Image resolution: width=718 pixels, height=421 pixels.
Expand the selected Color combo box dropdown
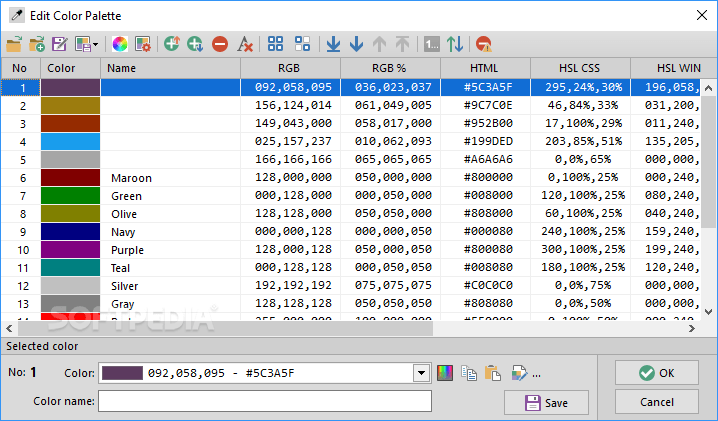[x=421, y=373]
